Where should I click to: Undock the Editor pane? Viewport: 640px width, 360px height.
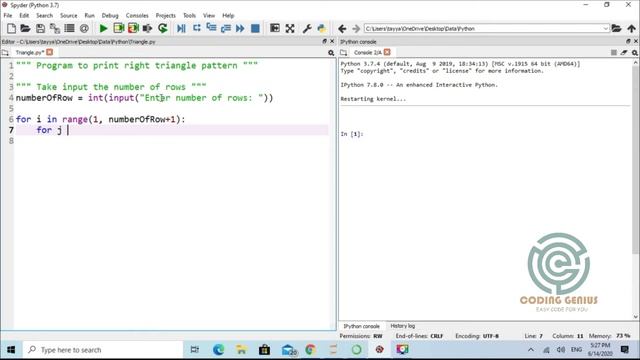(x=324, y=41)
